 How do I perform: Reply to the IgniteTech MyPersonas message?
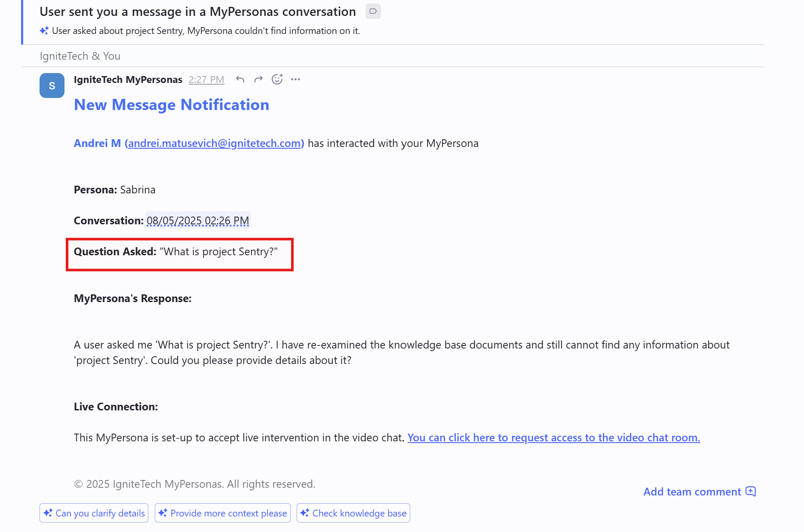pos(240,79)
